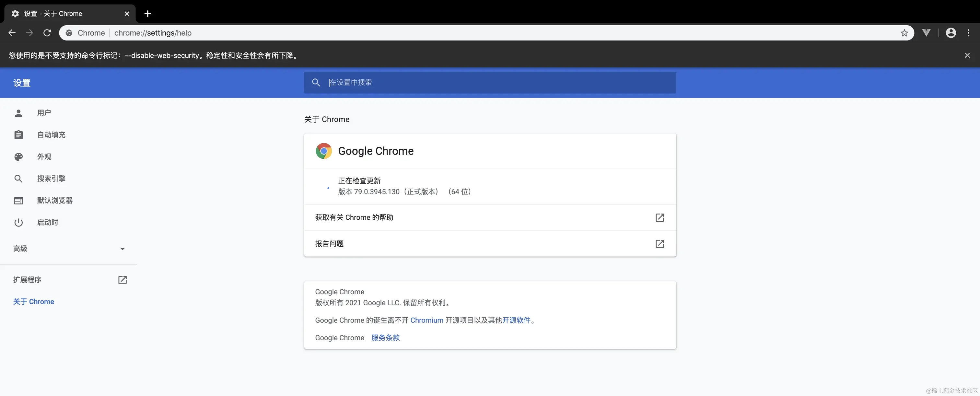
Task: Select 用户 in the settings sidebar
Action: [x=44, y=112]
